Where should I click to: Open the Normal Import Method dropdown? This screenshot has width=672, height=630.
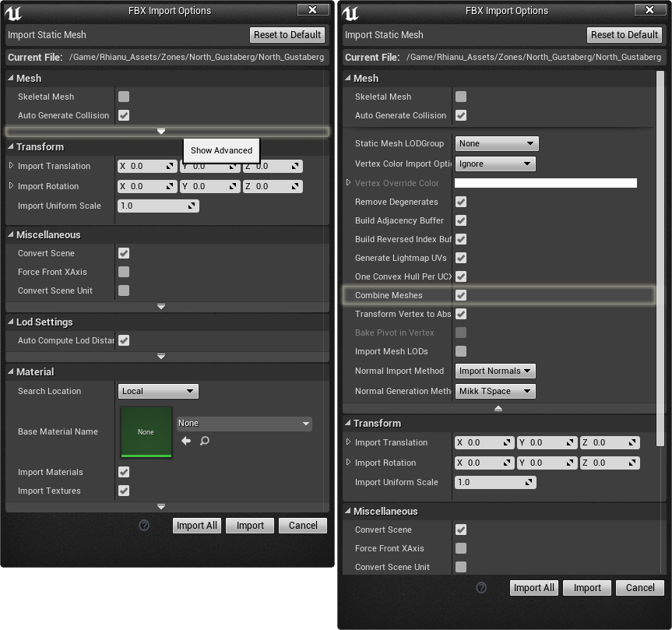coord(495,371)
